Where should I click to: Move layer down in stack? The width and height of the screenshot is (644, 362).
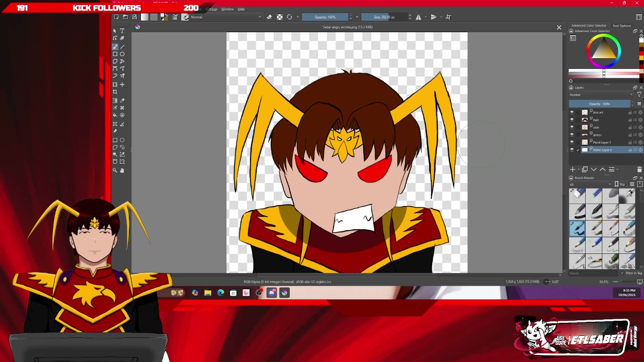pyautogui.click(x=594, y=169)
